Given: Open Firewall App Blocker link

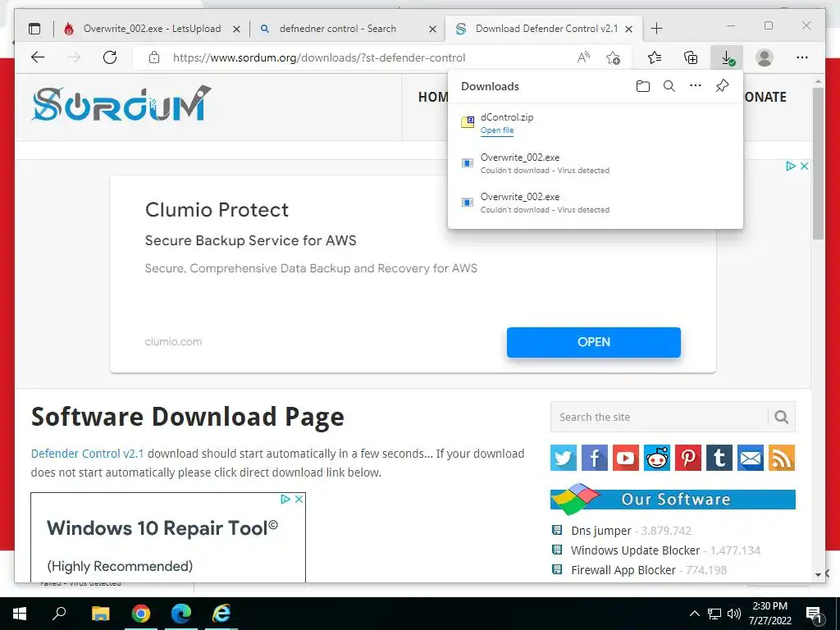Looking at the screenshot, I should coord(623,570).
